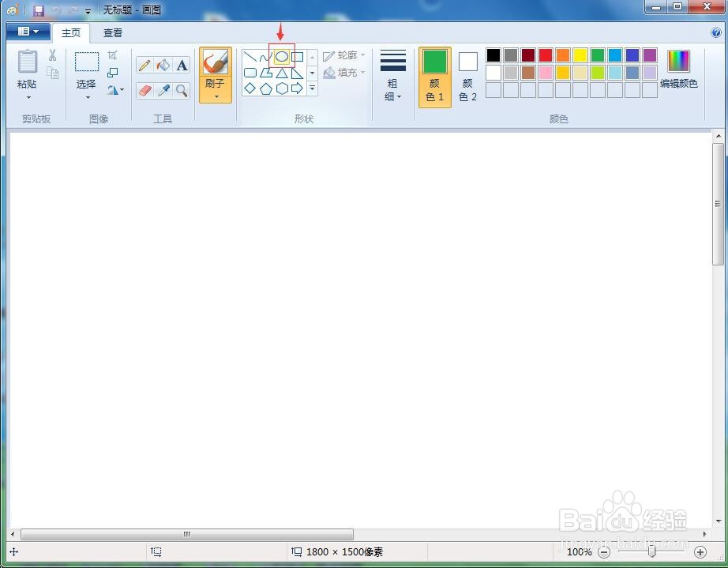Pick the orange color swatch
The image size is (728, 568).
click(x=563, y=55)
